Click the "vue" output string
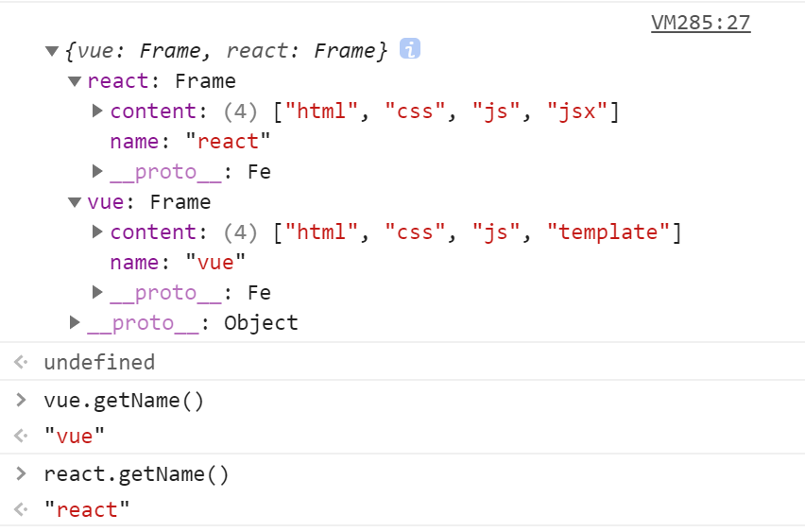Viewport: 805px width, 532px height. [75, 436]
